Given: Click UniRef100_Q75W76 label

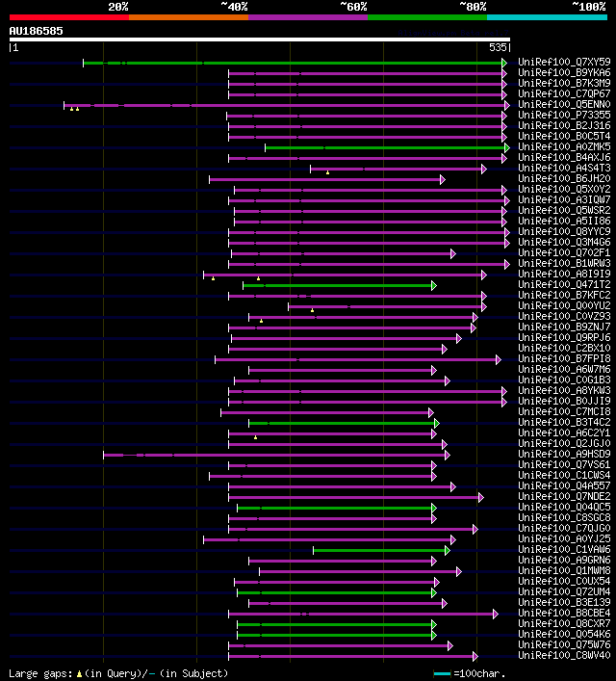Looking at the screenshot, I should [x=564, y=645].
